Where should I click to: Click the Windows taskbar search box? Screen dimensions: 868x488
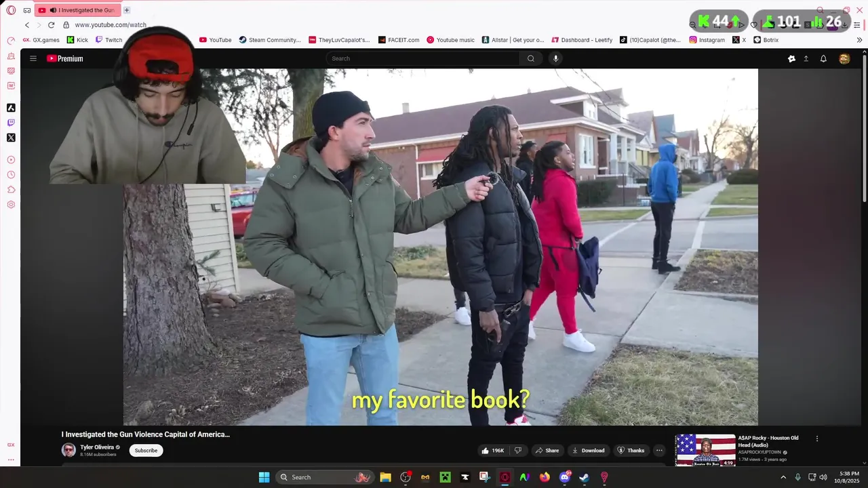point(324,477)
